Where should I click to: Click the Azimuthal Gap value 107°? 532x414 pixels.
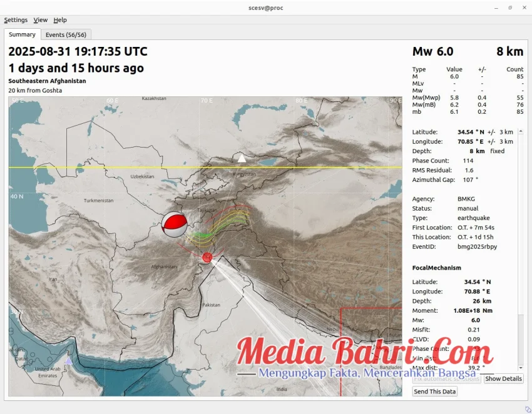pos(470,179)
